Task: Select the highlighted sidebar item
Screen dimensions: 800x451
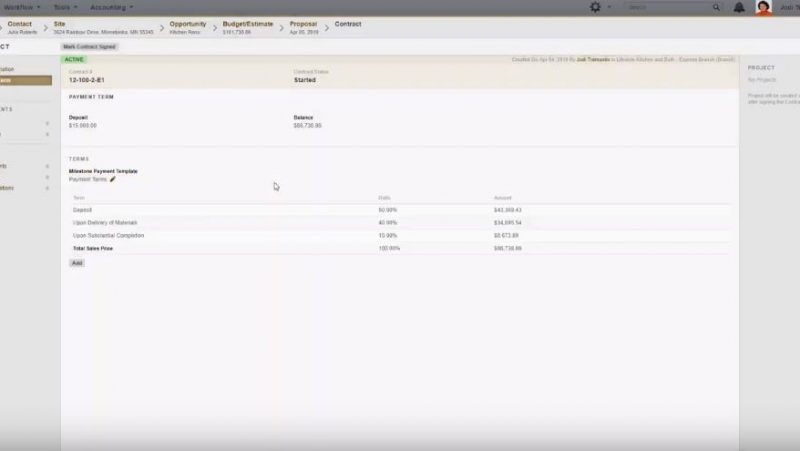Action: click(x=25, y=80)
